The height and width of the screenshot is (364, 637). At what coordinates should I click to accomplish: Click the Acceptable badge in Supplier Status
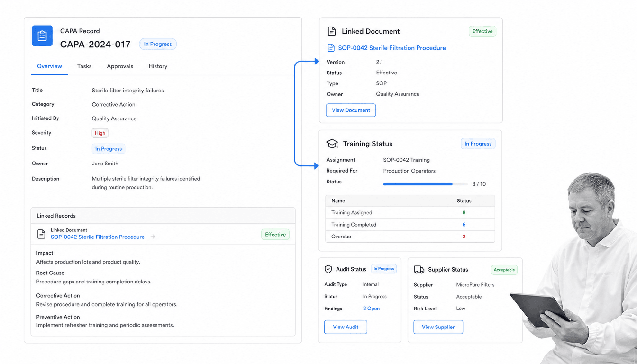(x=504, y=270)
